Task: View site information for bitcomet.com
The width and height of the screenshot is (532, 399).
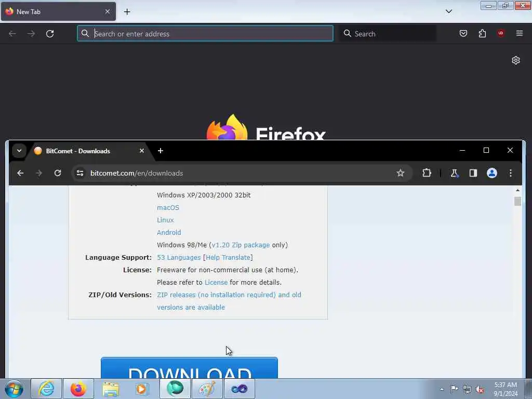Action: pos(80,173)
